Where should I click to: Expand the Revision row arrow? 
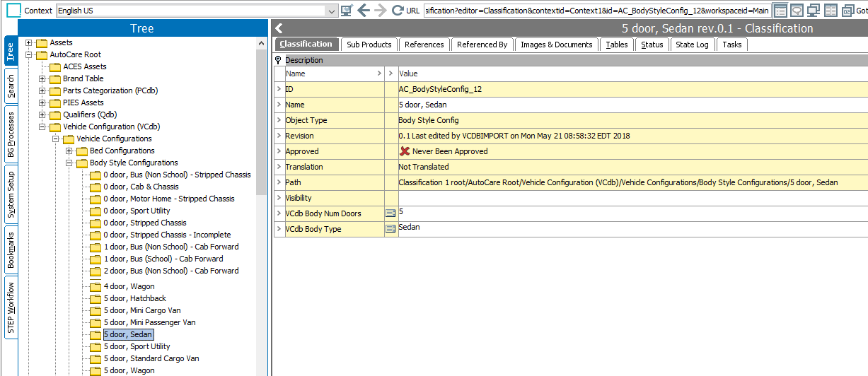pyautogui.click(x=279, y=136)
